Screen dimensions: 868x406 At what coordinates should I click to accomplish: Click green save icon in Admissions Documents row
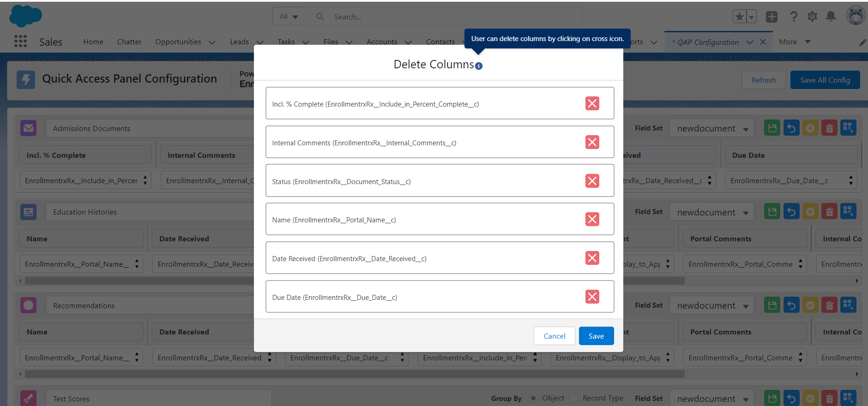tap(772, 128)
